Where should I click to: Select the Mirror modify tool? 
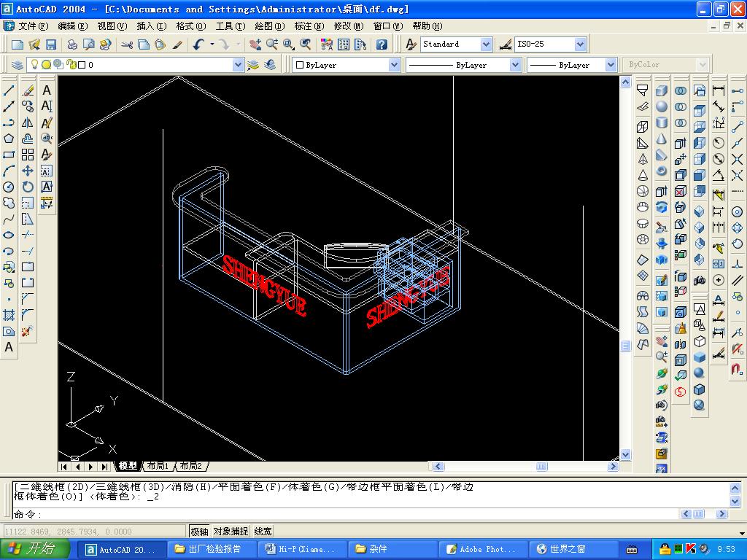click(28, 122)
